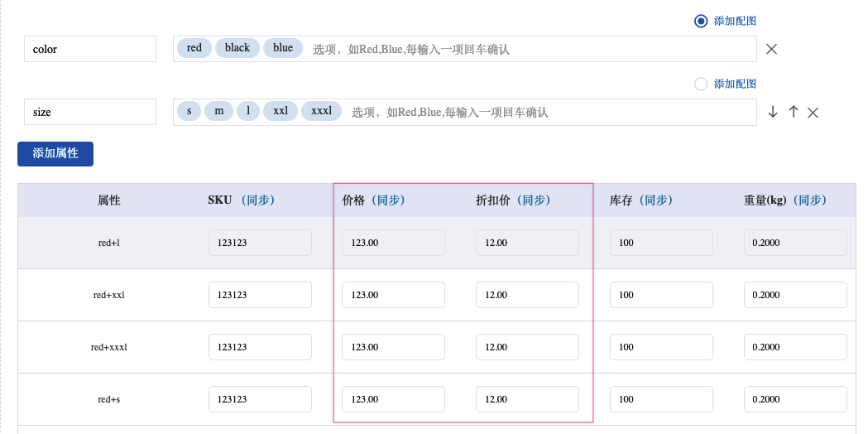
Task: Click the 添加属性 button
Action: 55,153
